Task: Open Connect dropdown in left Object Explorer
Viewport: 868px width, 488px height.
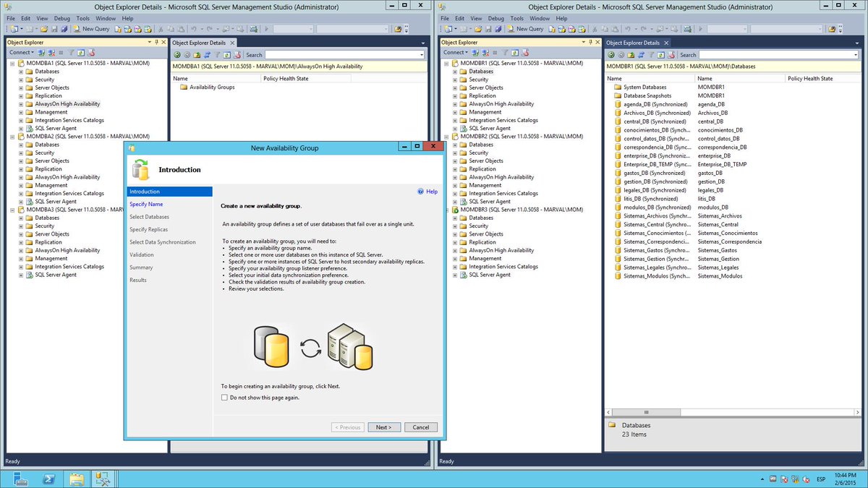Action: click(21, 52)
